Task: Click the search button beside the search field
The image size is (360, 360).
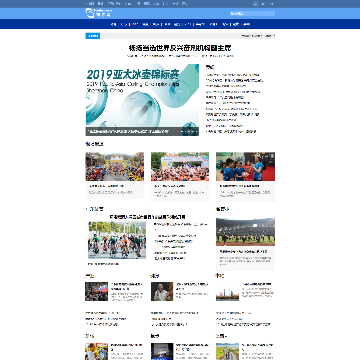Action: click(x=272, y=14)
